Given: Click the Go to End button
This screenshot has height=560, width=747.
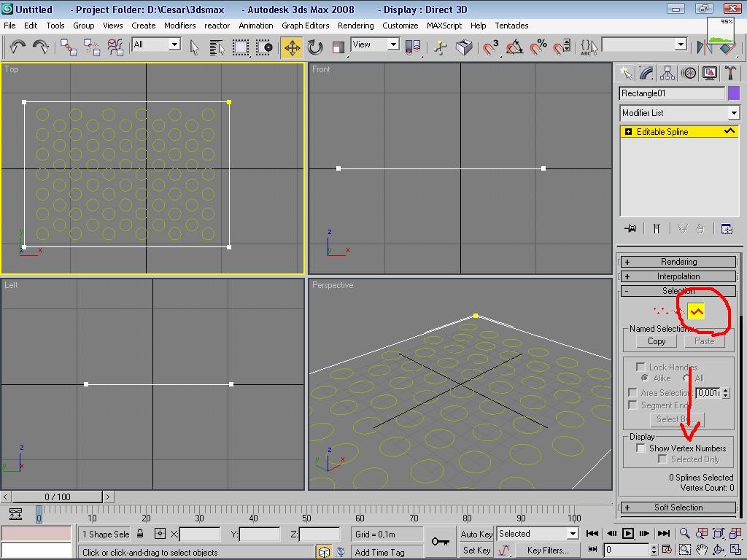Looking at the screenshot, I should [663, 533].
